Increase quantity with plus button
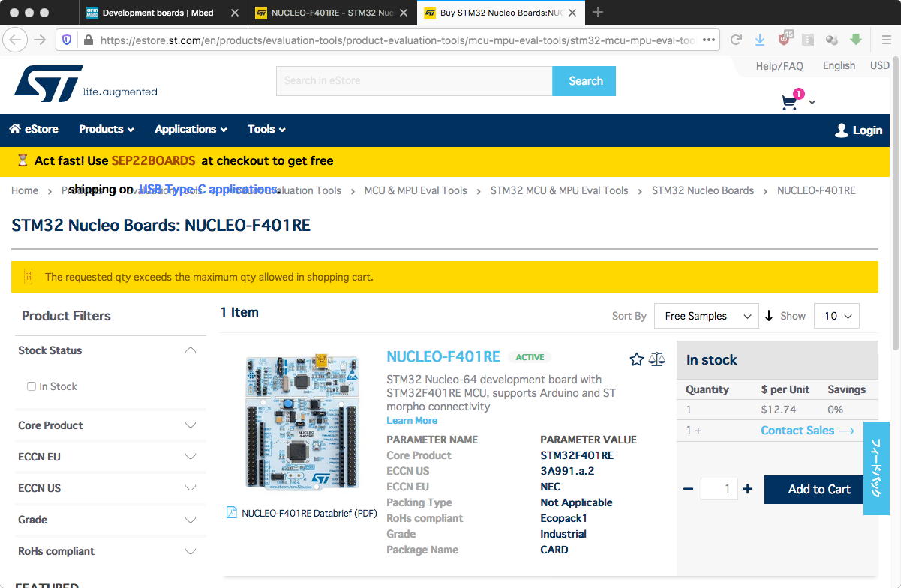 (747, 489)
